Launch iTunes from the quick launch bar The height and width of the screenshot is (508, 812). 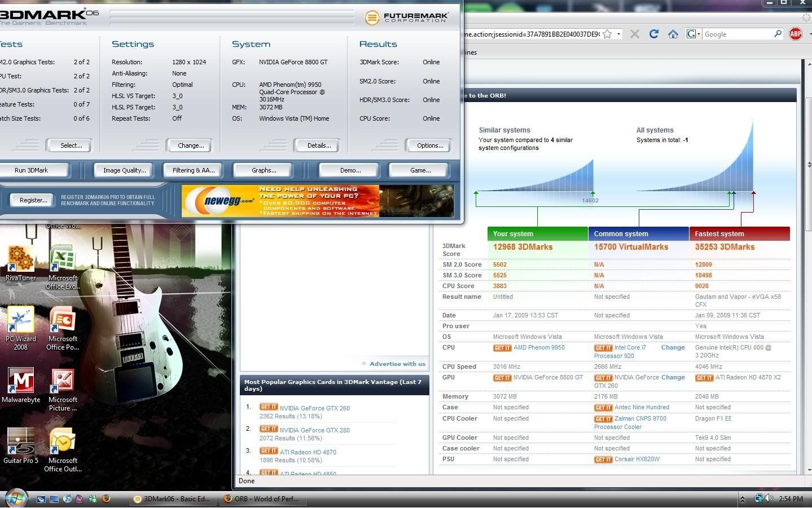(x=67, y=499)
